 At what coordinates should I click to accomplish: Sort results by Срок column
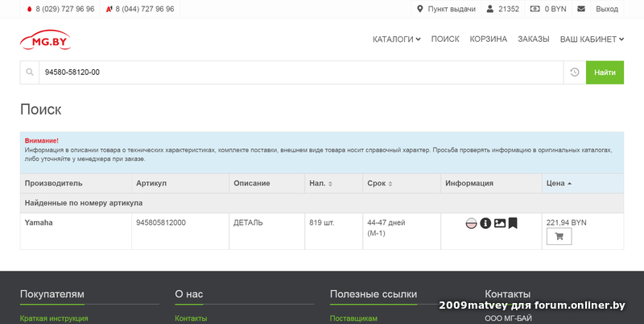tap(379, 183)
